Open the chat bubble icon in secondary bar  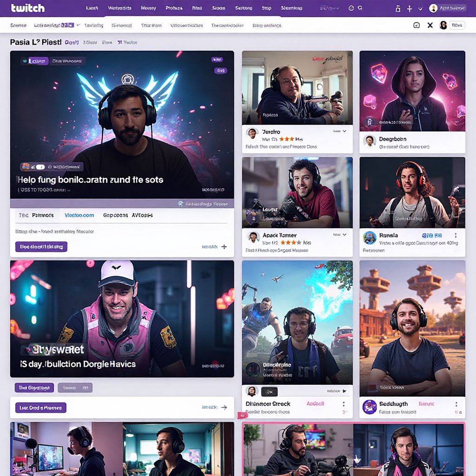416,26
